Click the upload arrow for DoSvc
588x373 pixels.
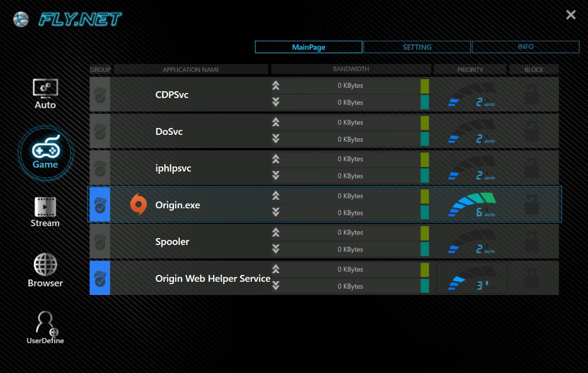pyautogui.click(x=276, y=122)
